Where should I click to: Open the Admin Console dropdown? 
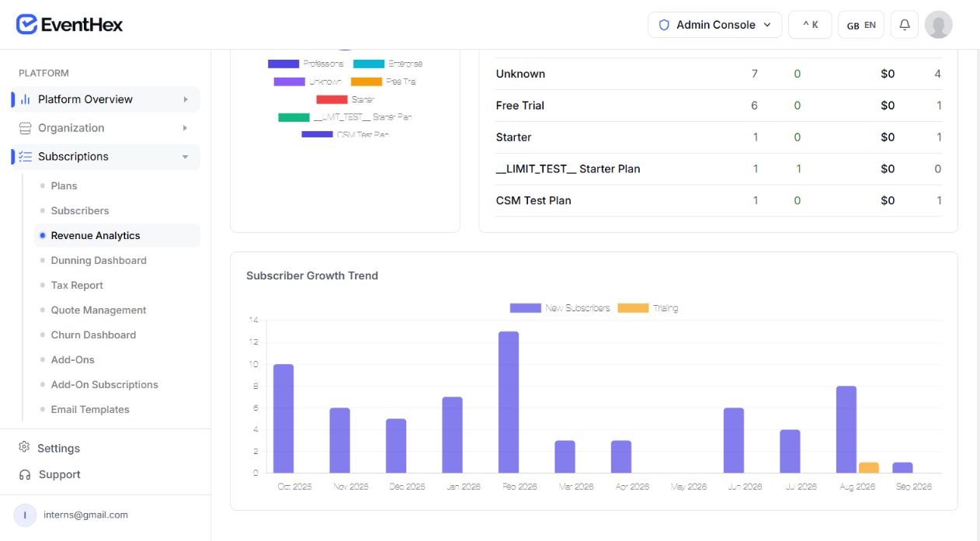click(714, 25)
